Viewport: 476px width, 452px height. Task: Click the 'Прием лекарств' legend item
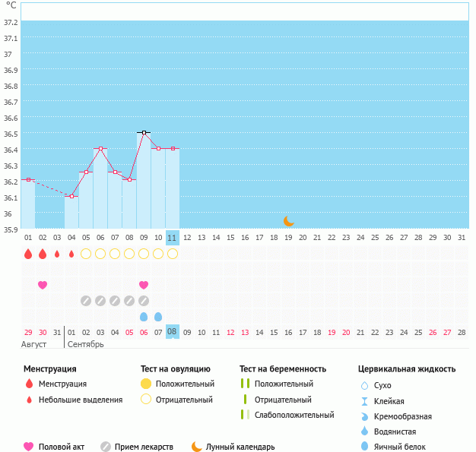tap(143, 447)
